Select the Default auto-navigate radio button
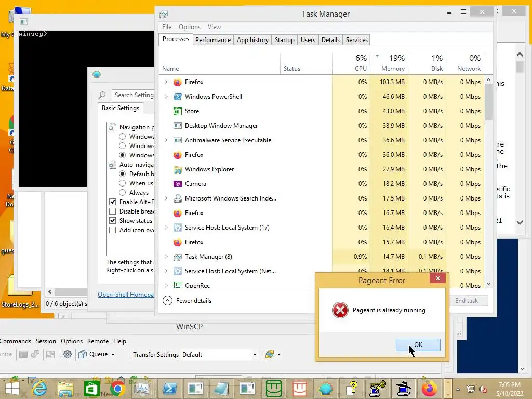This screenshot has width=532, height=399. pyautogui.click(x=123, y=174)
